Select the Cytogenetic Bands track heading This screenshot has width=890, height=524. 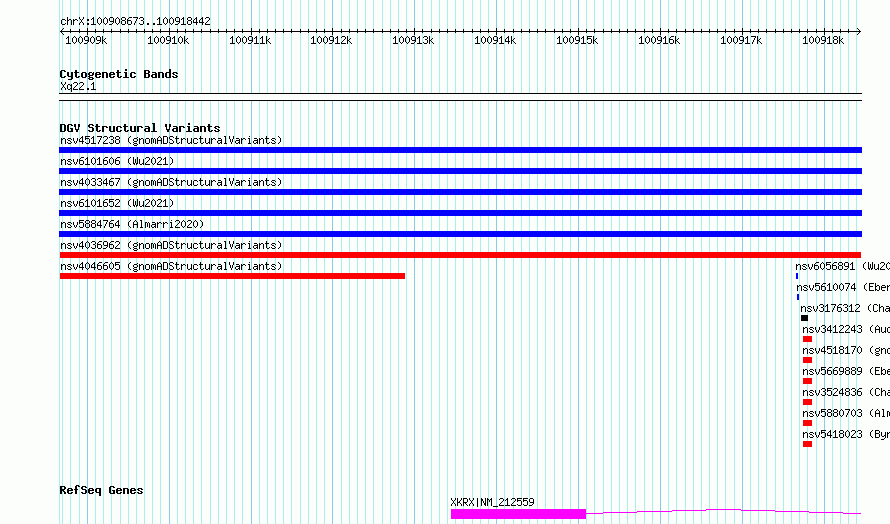coord(119,74)
